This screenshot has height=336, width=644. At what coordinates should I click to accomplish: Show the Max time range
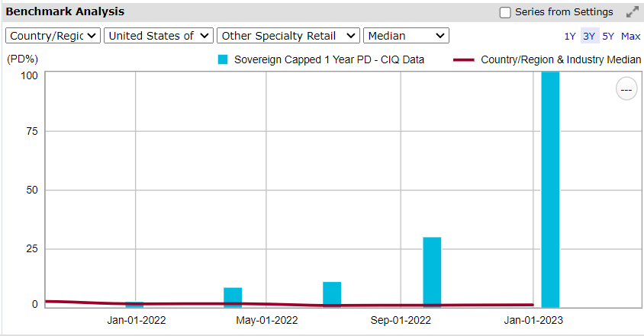[630, 36]
